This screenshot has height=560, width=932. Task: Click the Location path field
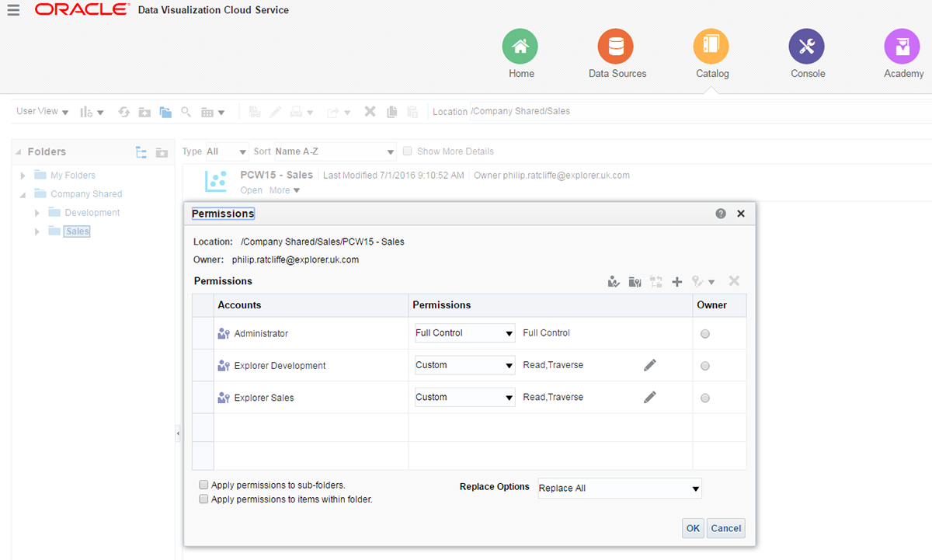(699, 111)
